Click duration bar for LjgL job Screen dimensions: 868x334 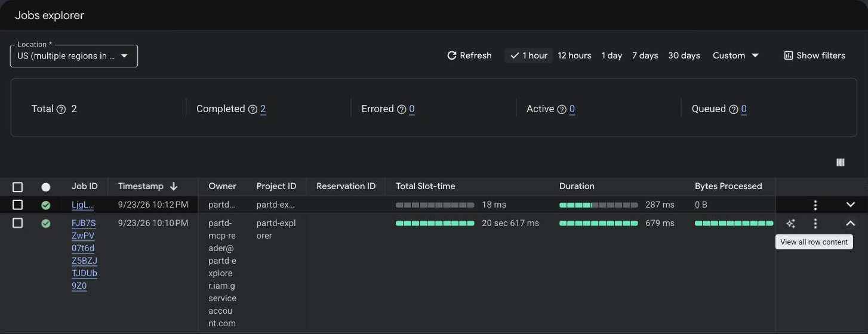(599, 205)
